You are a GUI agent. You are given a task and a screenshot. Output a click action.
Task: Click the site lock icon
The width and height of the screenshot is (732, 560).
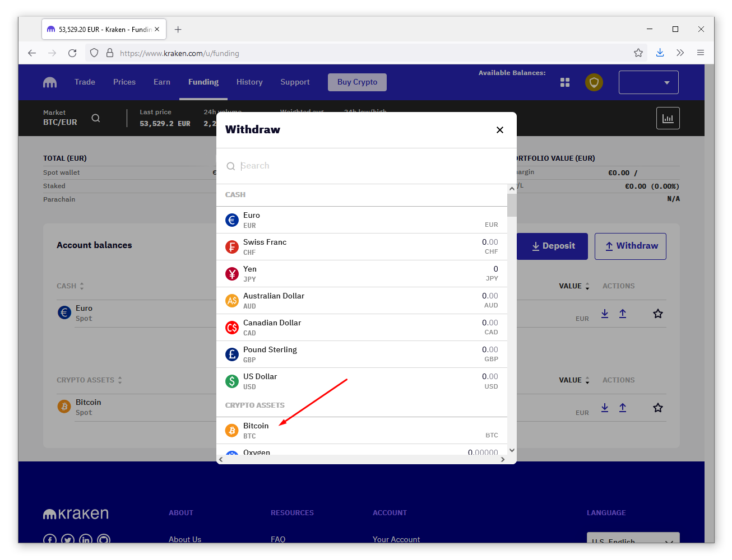coord(110,53)
